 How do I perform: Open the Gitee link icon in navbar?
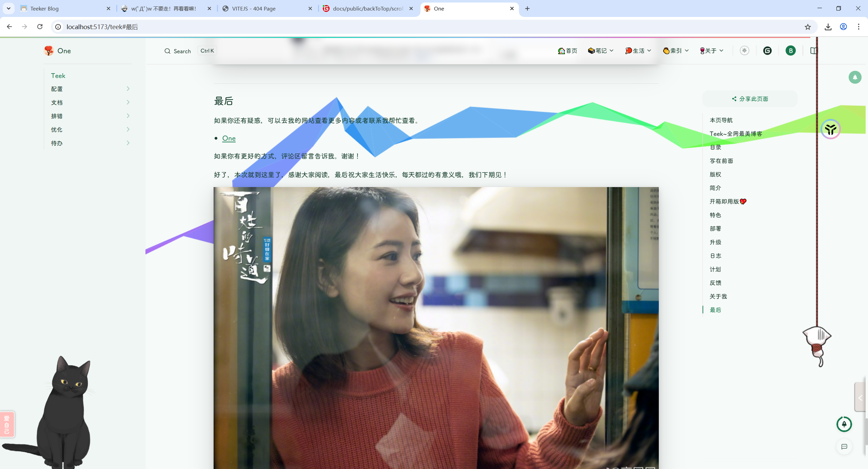[767, 50]
